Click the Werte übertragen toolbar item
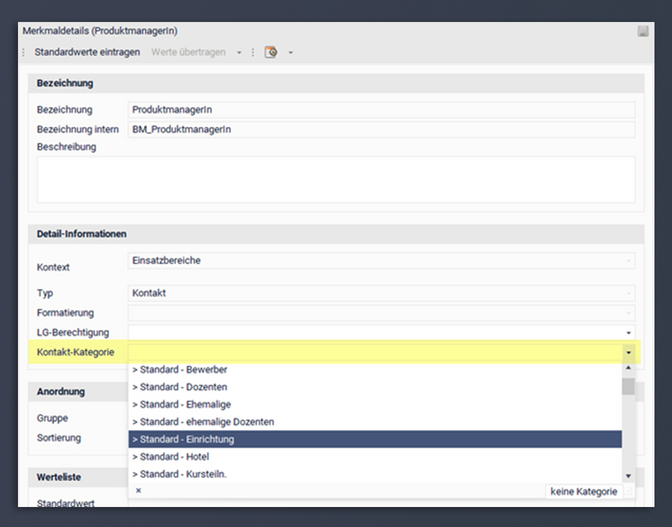 (188, 52)
